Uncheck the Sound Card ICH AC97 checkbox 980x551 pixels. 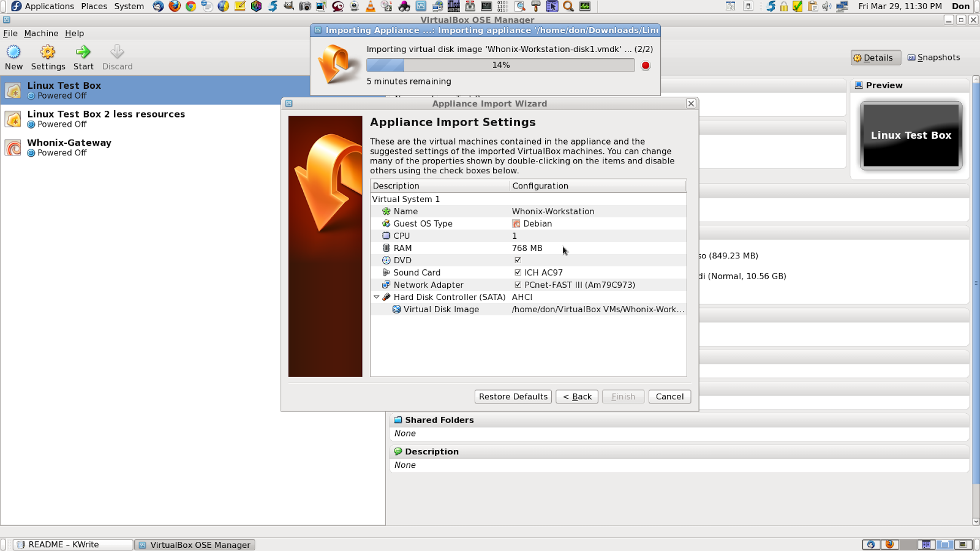[x=518, y=272]
